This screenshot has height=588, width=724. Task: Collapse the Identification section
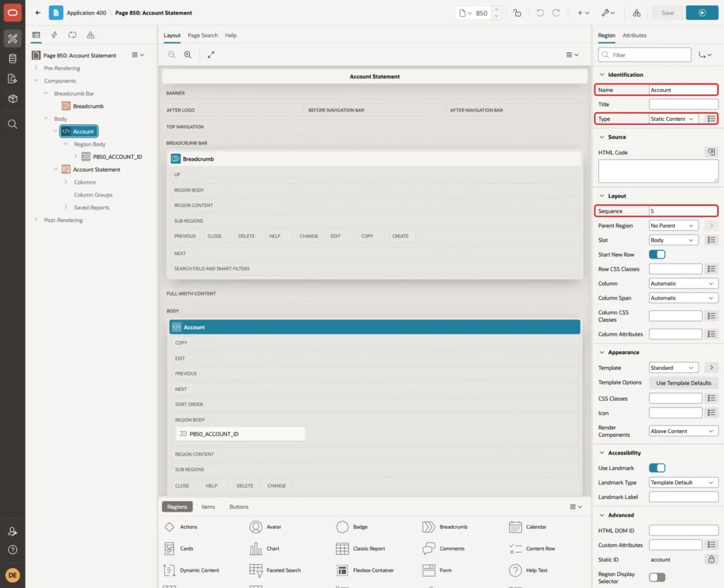pyautogui.click(x=602, y=75)
